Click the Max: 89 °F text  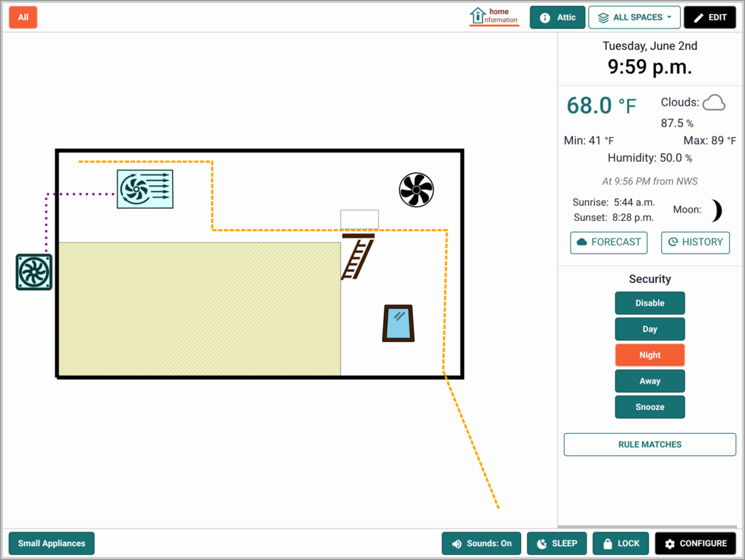pos(709,141)
